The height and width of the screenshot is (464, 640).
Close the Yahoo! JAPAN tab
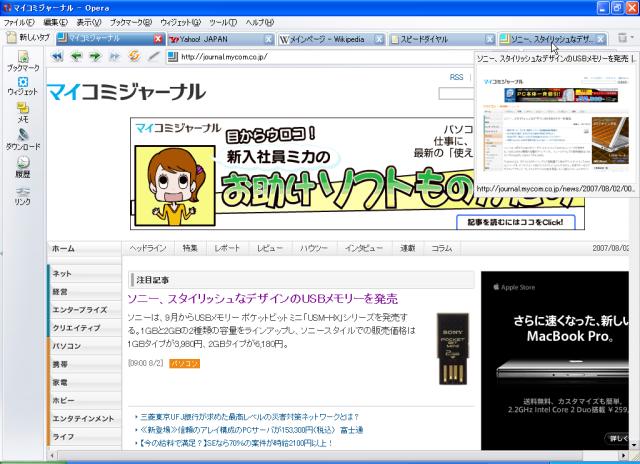click(x=269, y=39)
